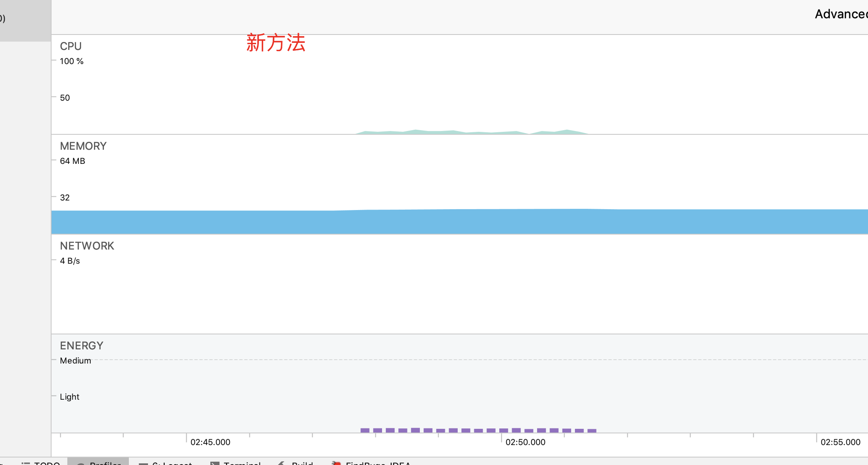This screenshot has width=868, height=465.
Task: Click the '100 %' CPU axis label
Action: click(x=72, y=61)
